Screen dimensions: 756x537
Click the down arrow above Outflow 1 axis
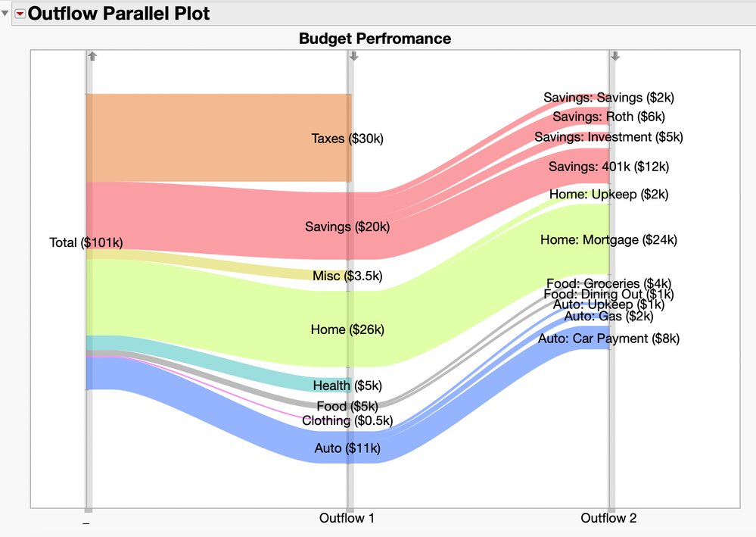click(353, 56)
